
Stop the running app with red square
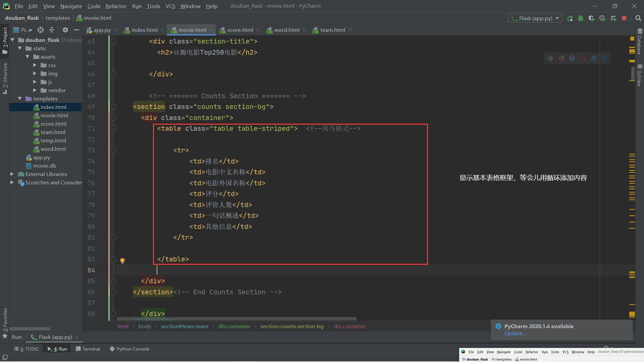[624, 18]
